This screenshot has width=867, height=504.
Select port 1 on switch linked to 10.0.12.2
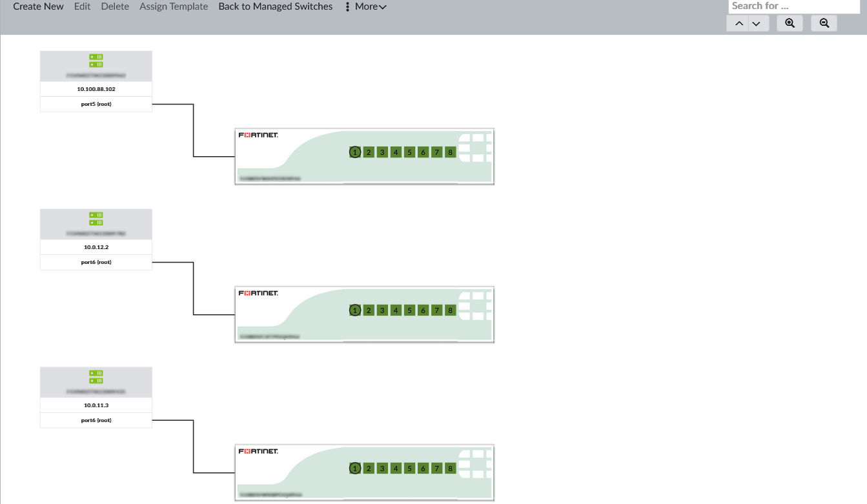coord(354,310)
